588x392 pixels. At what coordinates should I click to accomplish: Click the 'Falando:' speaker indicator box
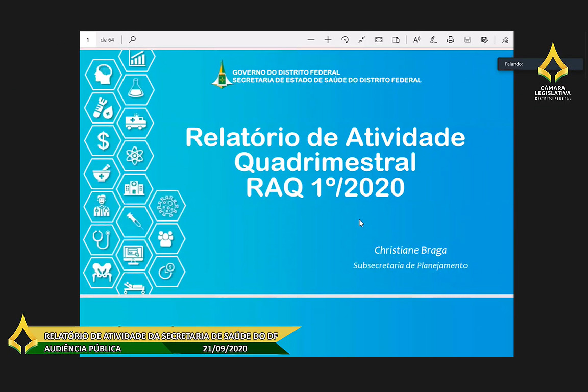tap(540, 64)
